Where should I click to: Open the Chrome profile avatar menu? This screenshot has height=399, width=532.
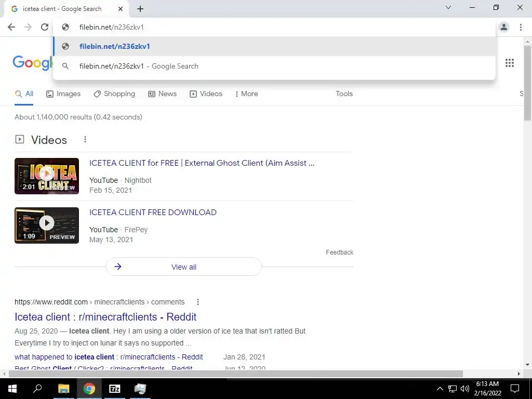504,27
